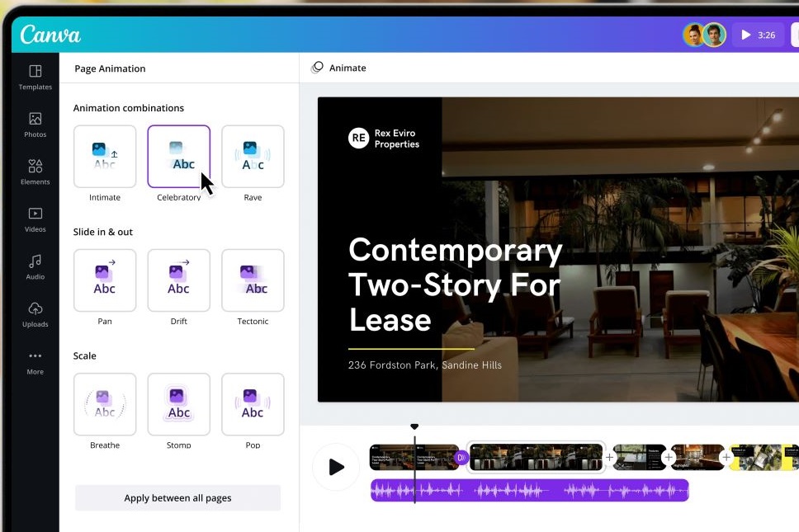This screenshot has width=799, height=532.
Task: Select the Intimate animation combination
Action: click(x=105, y=157)
